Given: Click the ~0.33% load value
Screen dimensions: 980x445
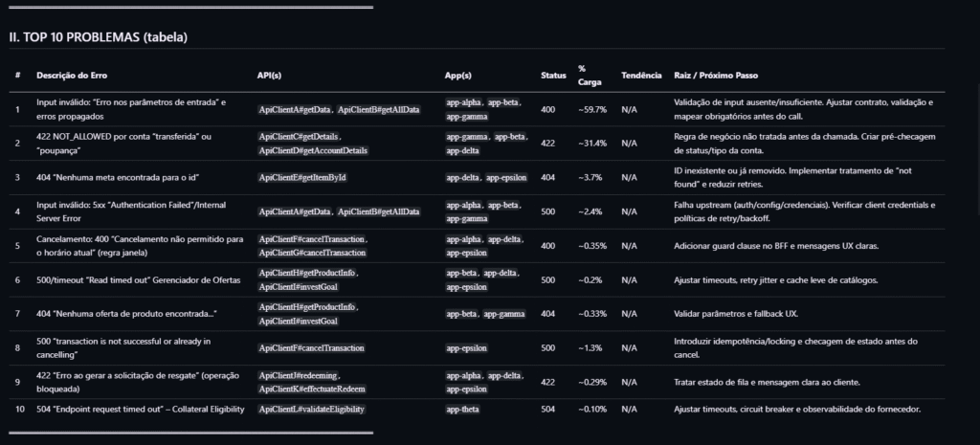Looking at the screenshot, I should [592, 314].
